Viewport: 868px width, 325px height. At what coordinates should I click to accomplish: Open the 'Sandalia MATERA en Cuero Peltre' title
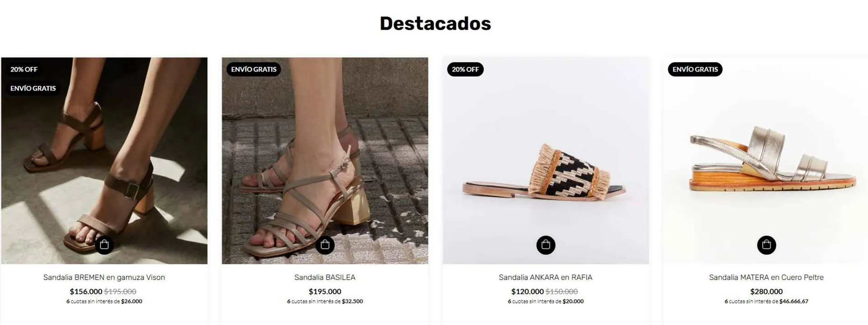(x=766, y=277)
